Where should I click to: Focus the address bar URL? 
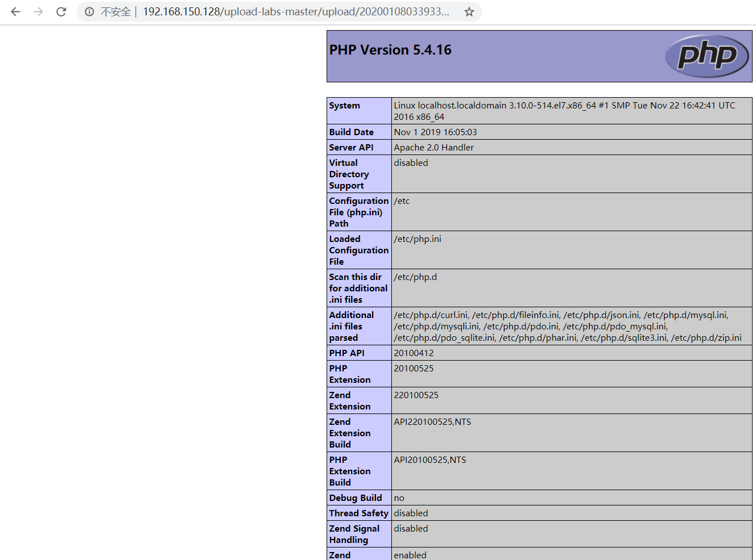[296, 11]
